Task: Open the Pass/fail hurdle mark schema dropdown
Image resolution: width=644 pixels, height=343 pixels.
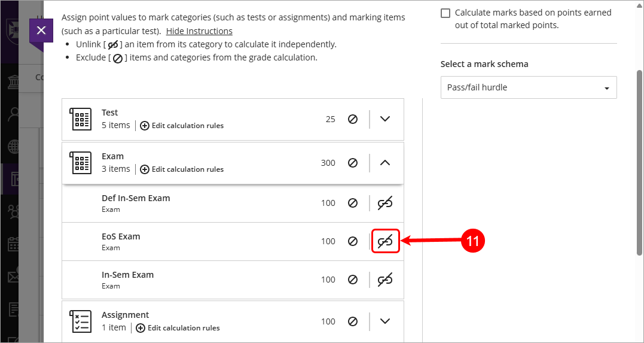Action: click(529, 87)
